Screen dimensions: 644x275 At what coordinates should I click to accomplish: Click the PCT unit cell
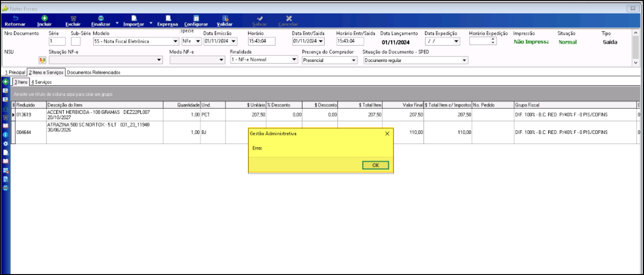[213, 115]
